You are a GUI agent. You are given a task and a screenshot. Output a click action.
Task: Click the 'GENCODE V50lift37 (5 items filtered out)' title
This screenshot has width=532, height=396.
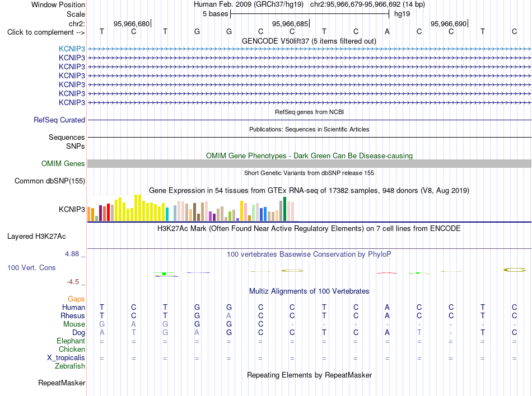pos(309,41)
